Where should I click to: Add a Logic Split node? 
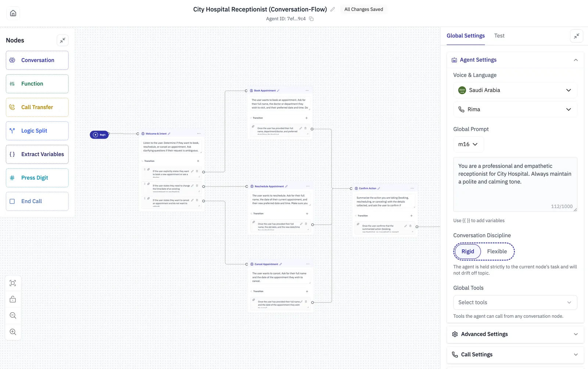[x=37, y=131]
